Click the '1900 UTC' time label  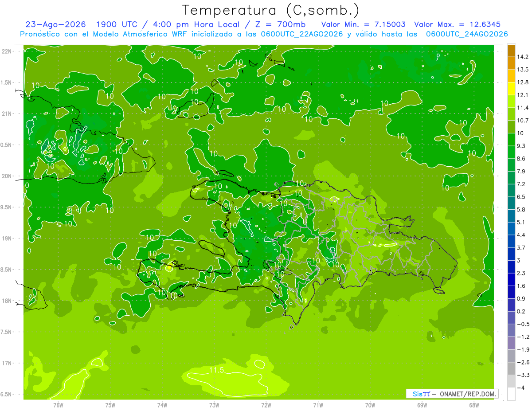pos(117,24)
